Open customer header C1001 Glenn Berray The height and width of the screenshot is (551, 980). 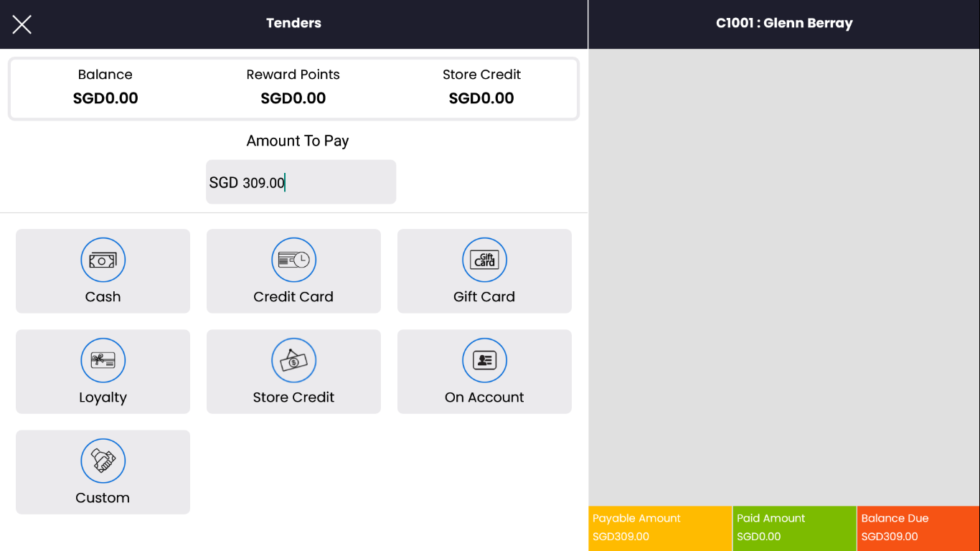tap(784, 22)
